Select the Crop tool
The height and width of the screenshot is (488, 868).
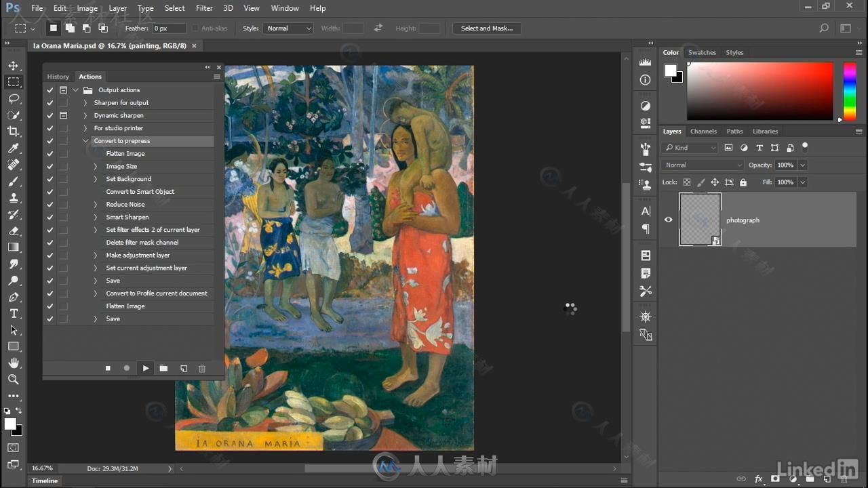pyautogui.click(x=13, y=131)
